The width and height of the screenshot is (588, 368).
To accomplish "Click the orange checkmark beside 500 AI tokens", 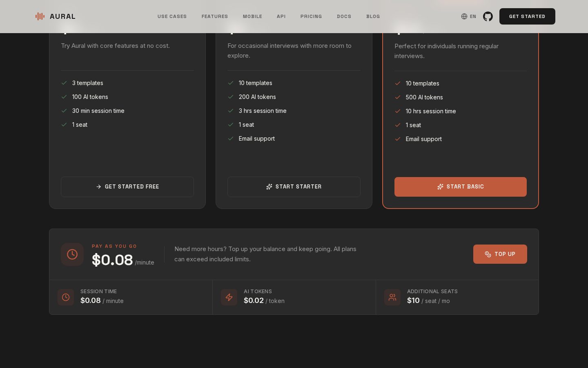I will click(398, 97).
